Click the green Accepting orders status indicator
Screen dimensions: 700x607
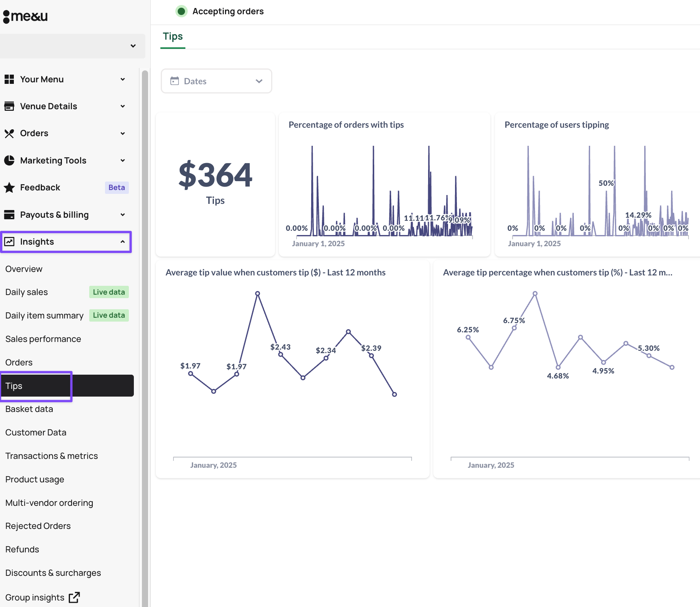pyautogui.click(x=182, y=12)
